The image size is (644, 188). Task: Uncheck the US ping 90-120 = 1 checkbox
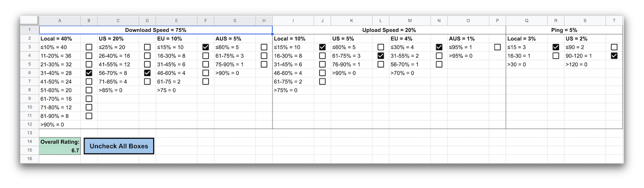(614, 56)
